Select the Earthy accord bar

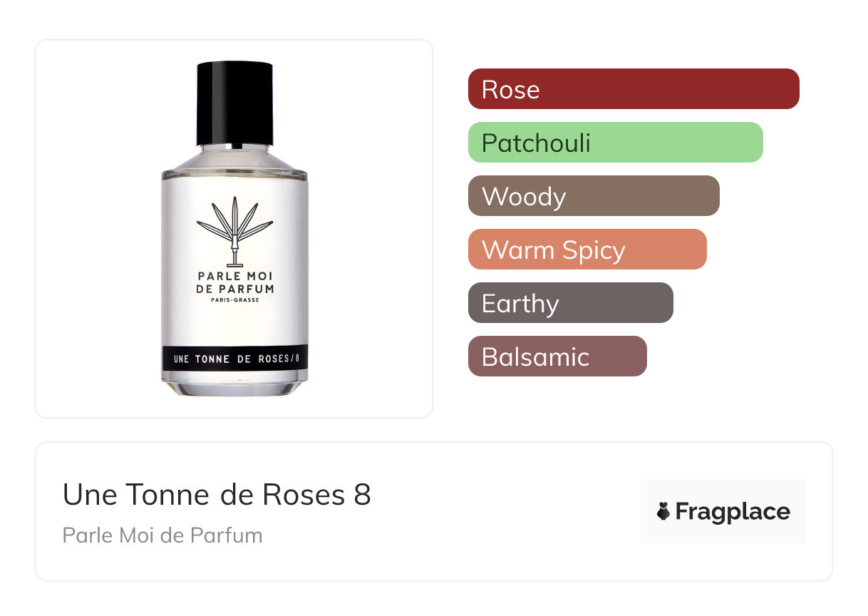tap(571, 303)
